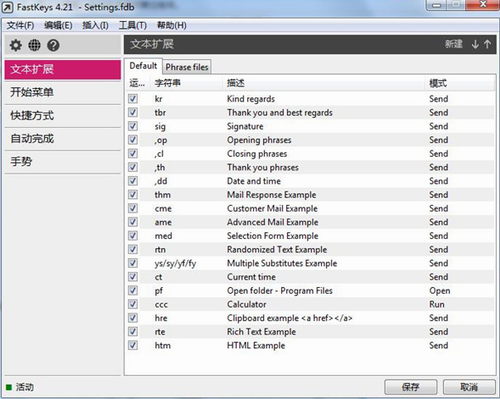
Task: Click the 运... column header
Action: pos(137,83)
